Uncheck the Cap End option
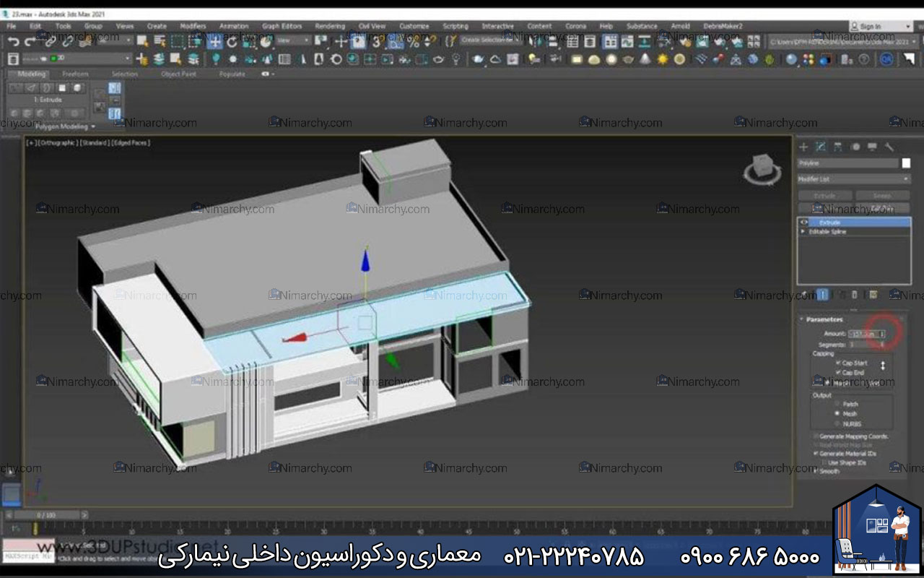Viewport: 924px width, 578px height. [838, 372]
